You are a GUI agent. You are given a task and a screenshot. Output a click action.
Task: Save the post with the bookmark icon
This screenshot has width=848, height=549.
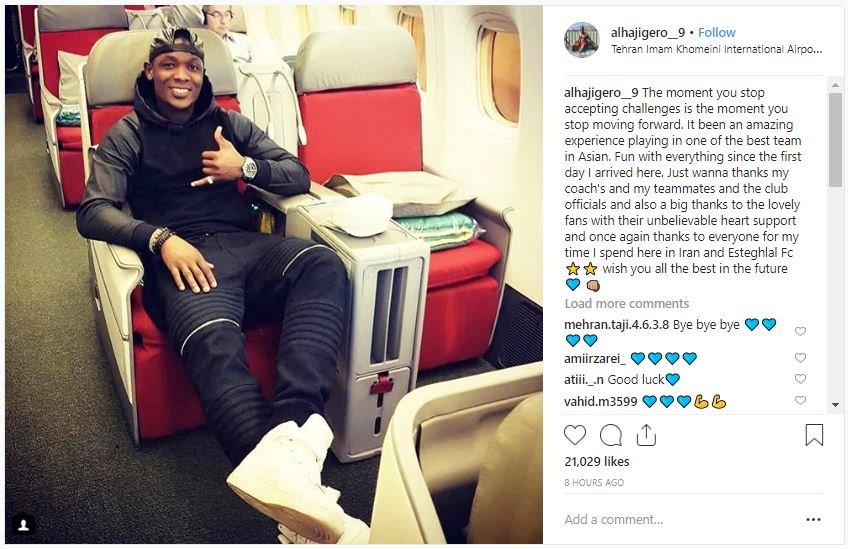tap(814, 435)
